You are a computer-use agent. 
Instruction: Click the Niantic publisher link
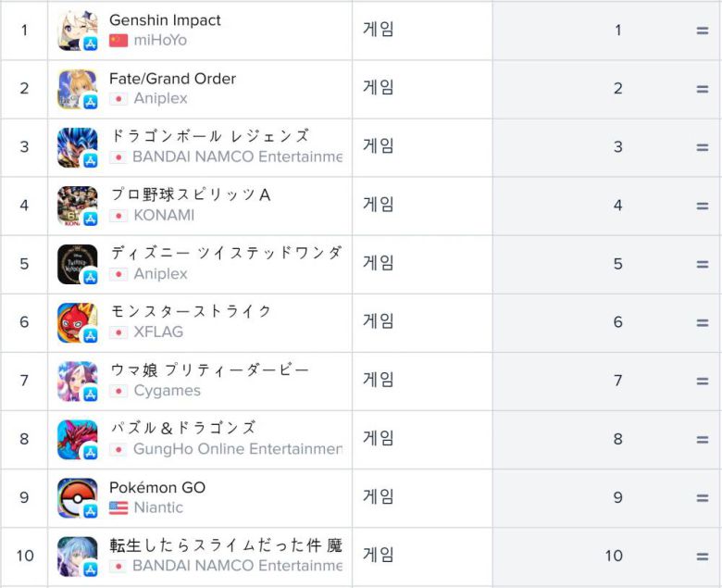pos(158,507)
